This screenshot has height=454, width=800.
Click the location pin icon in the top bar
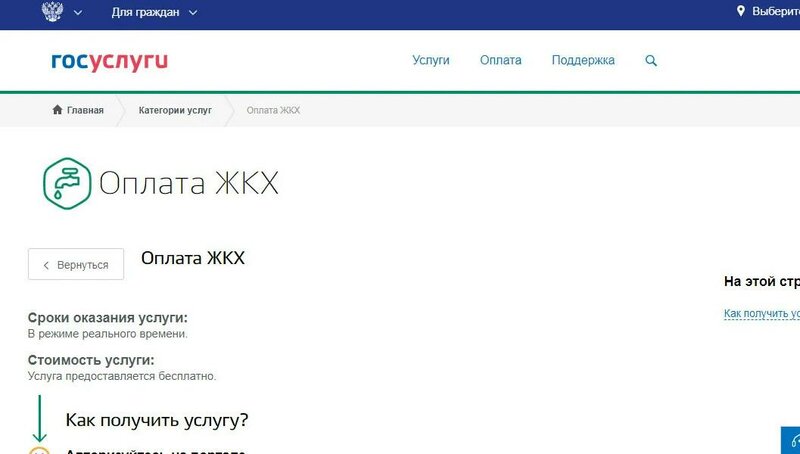pos(741,11)
